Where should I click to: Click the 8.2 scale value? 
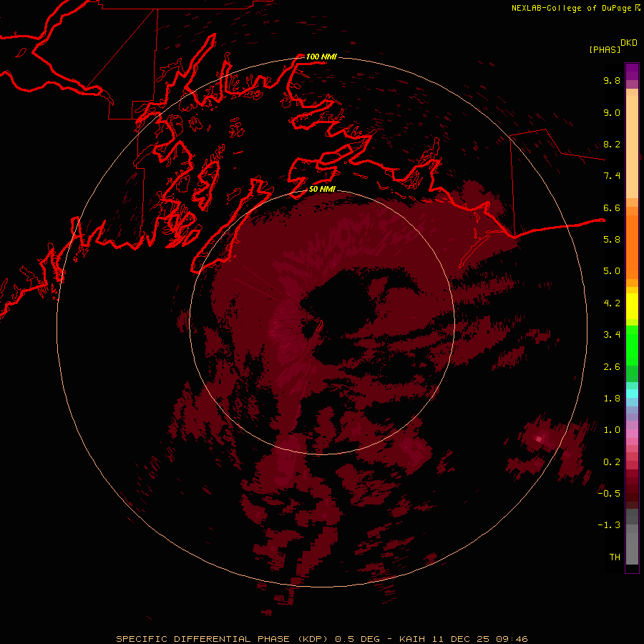pyautogui.click(x=612, y=144)
